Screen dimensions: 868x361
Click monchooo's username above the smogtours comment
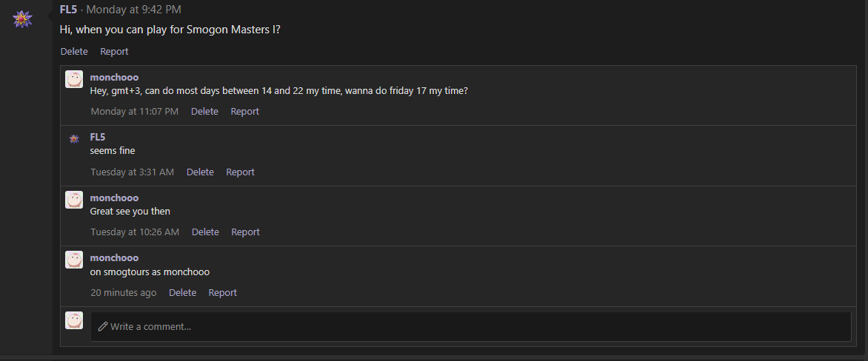(114, 258)
